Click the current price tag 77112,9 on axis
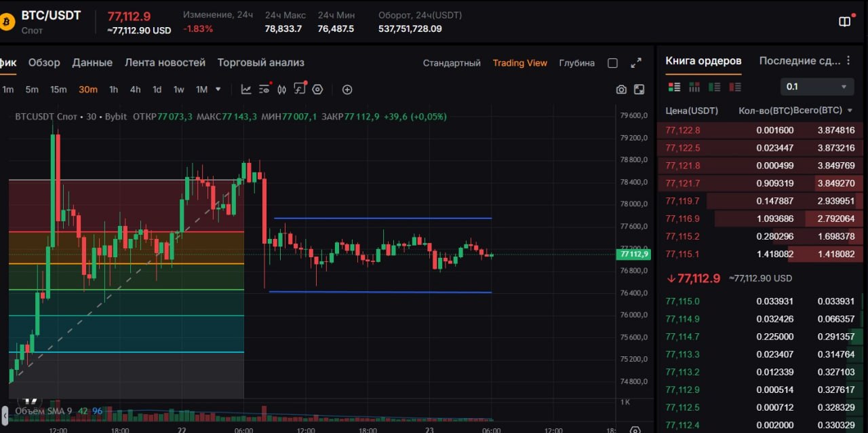 pos(633,255)
